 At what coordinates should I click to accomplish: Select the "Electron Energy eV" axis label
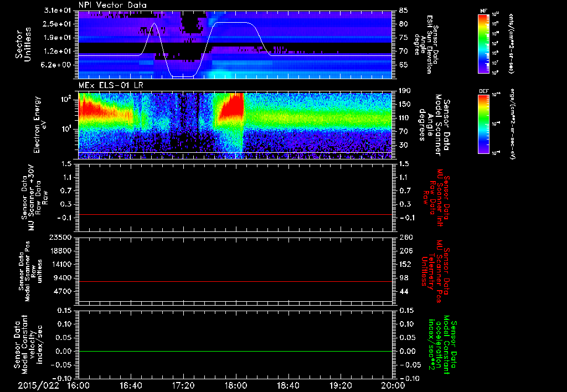pyautogui.click(x=40, y=125)
